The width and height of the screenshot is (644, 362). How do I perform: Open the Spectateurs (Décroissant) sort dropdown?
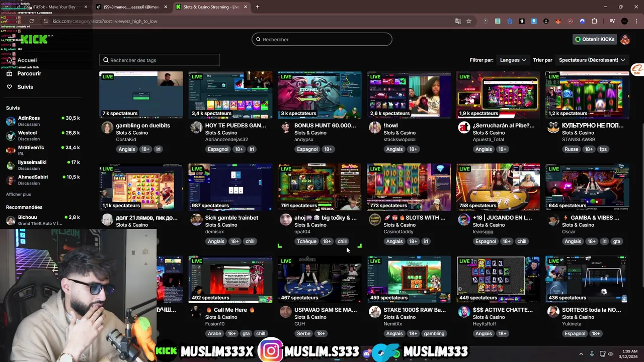coord(592,60)
